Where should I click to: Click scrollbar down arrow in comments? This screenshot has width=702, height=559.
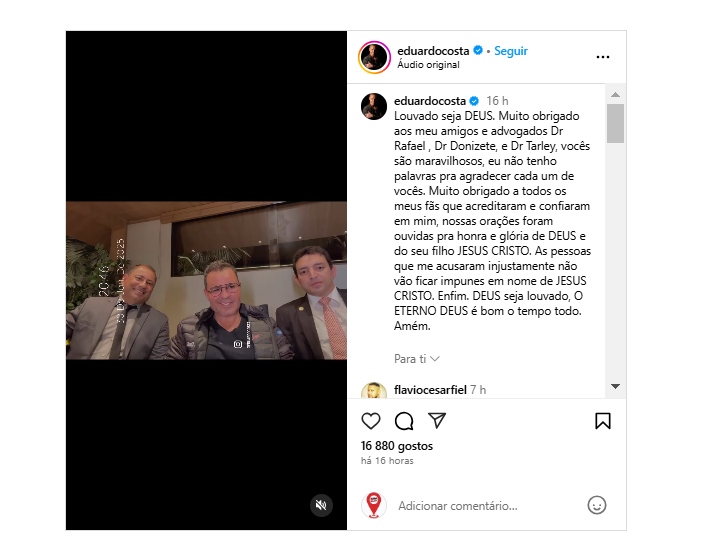(x=616, y=386)
